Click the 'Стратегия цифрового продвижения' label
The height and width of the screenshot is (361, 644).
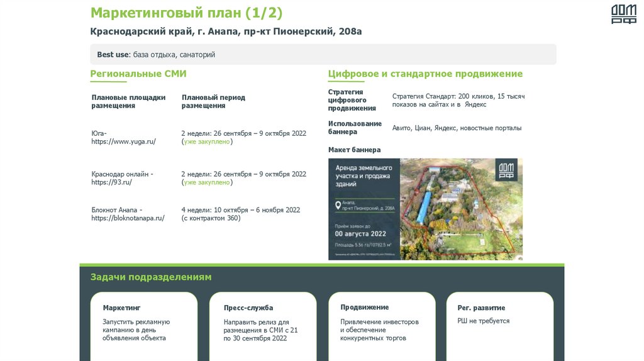[x=352, y=100]
